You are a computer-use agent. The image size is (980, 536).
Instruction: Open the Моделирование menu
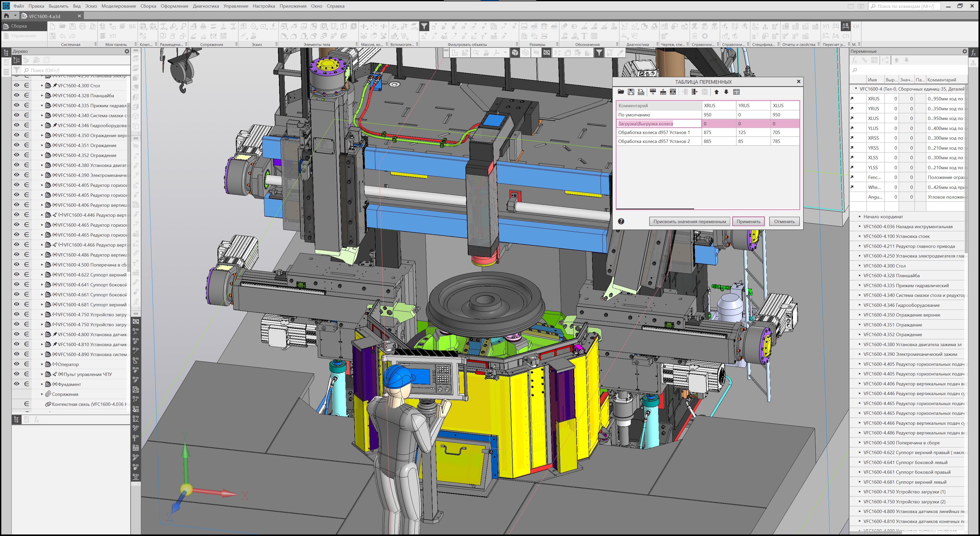118,6
